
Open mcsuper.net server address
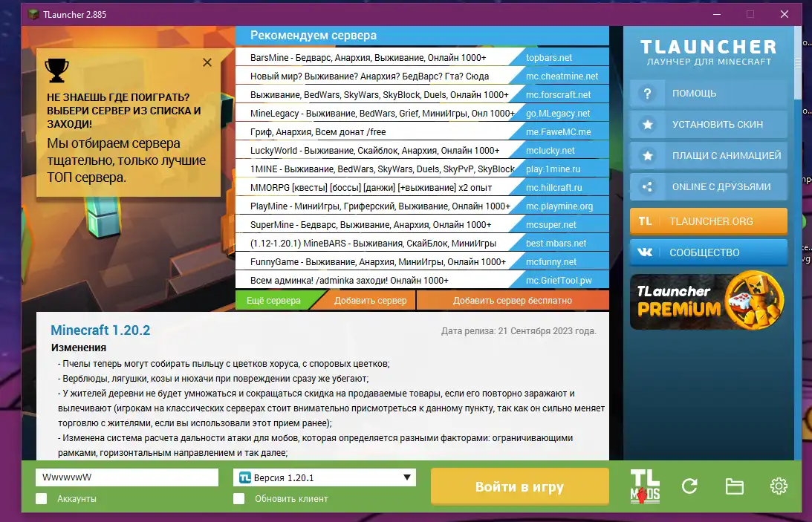pyautogui.click(x=551, y=225)
